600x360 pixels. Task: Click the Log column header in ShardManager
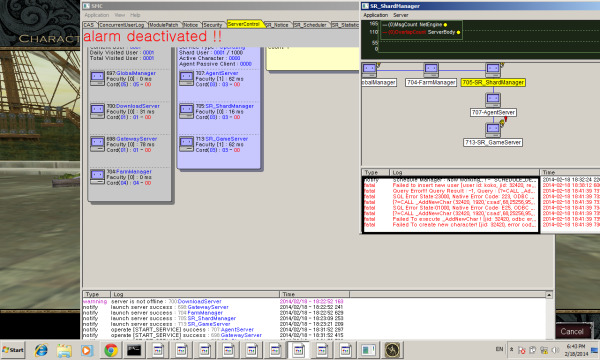point(464,172)
